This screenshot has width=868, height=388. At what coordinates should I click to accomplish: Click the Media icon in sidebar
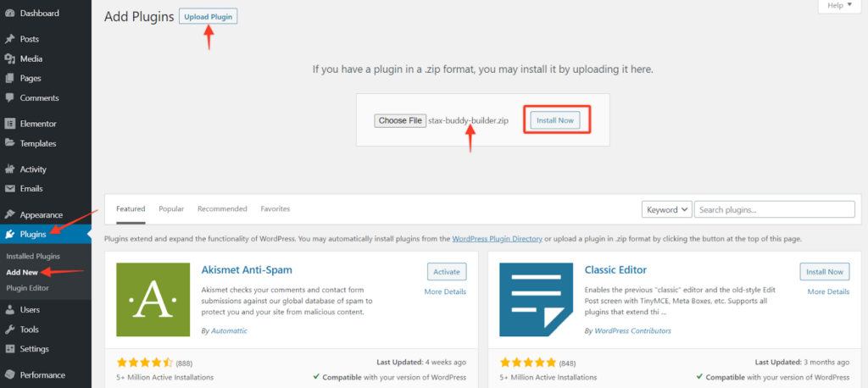9,58
